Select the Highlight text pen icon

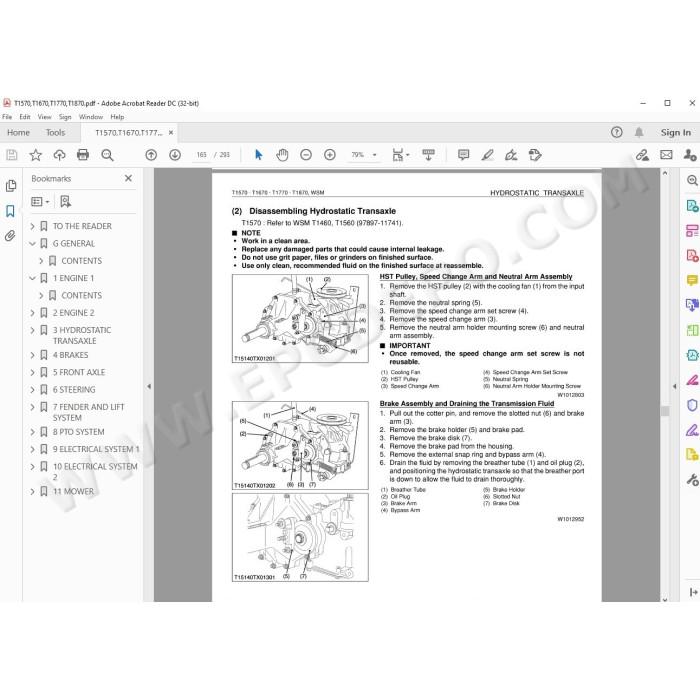pos(488,155)
